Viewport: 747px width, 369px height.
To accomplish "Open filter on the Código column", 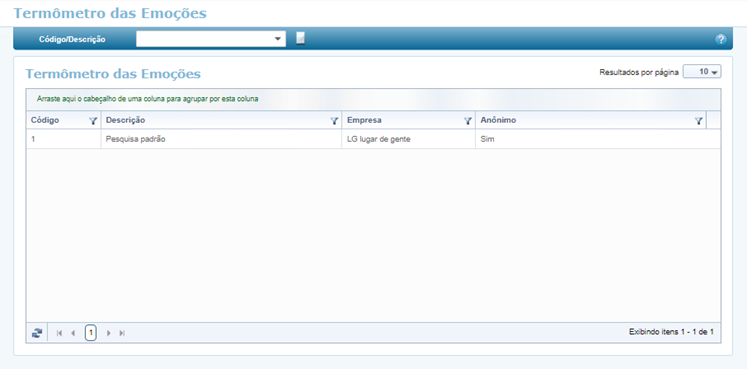I will click(x=93, y=121).
